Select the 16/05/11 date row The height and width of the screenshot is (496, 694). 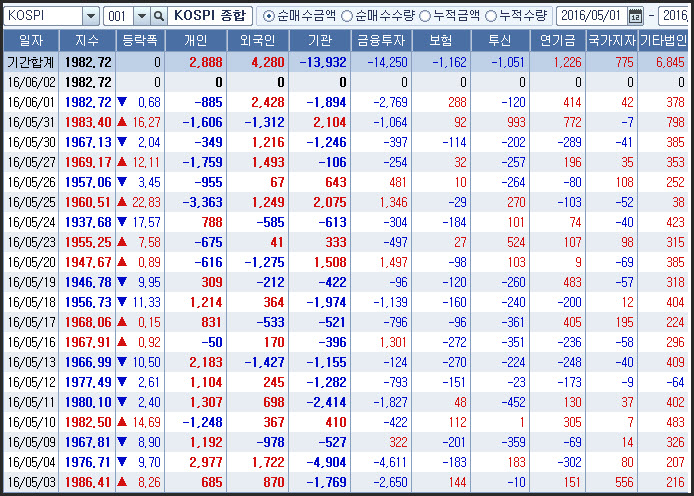click(346, 402)
